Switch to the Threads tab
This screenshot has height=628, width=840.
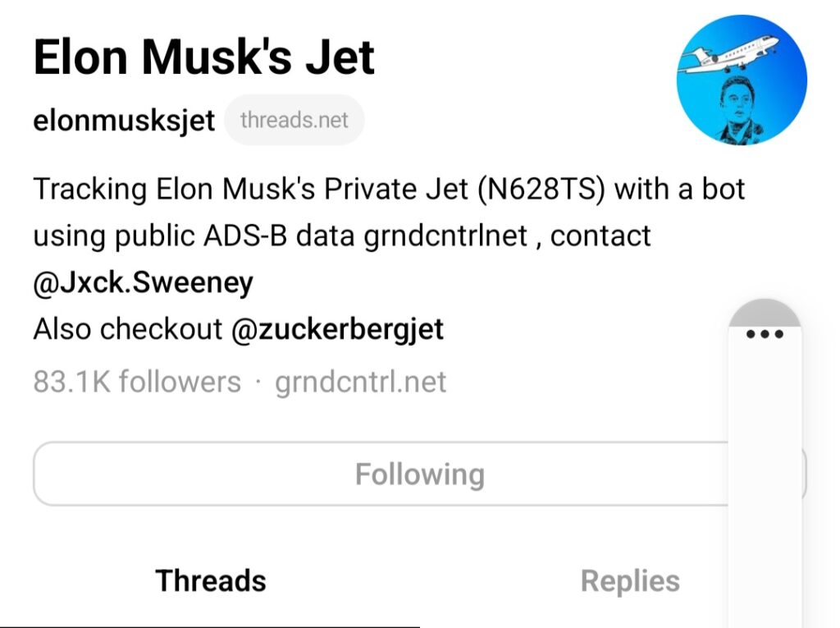[x=211, y=581]
